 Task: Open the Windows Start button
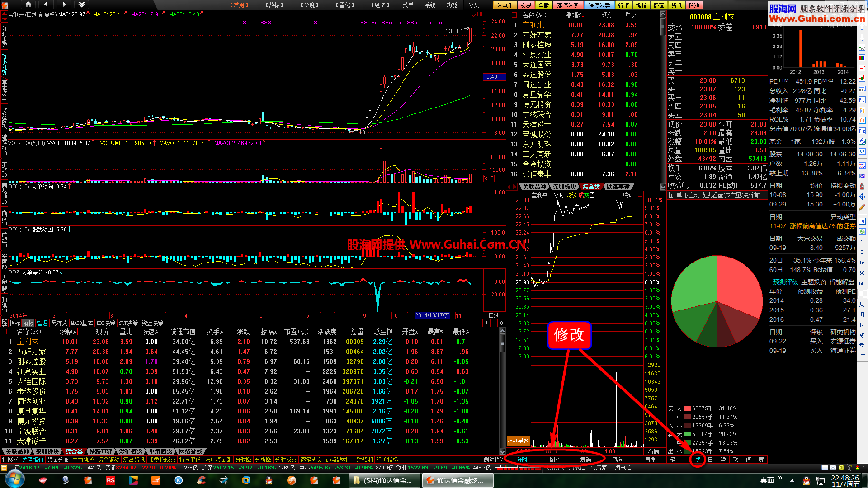coord(15,479)
